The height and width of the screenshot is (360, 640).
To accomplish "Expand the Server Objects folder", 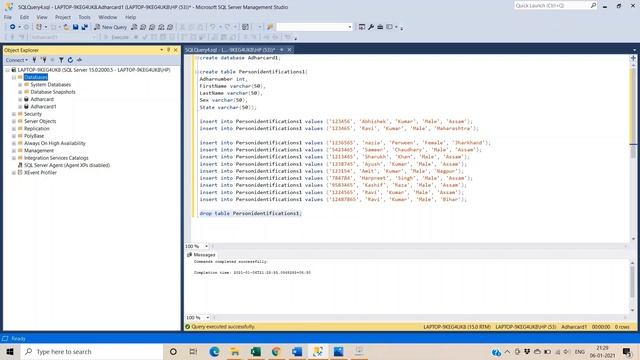I will (x=14, y=121).
